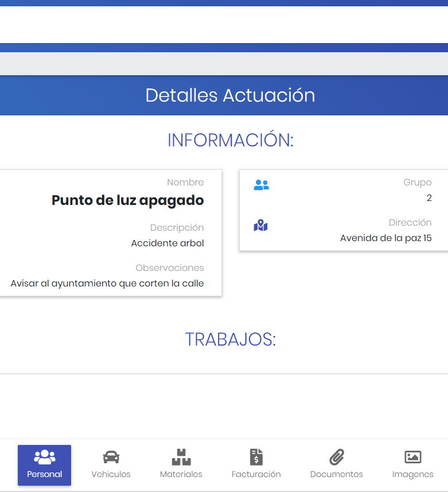Click the map marker icon beside Dirección
The height and width of the screenshot is (492, 448).
click(x=261, y=226)
